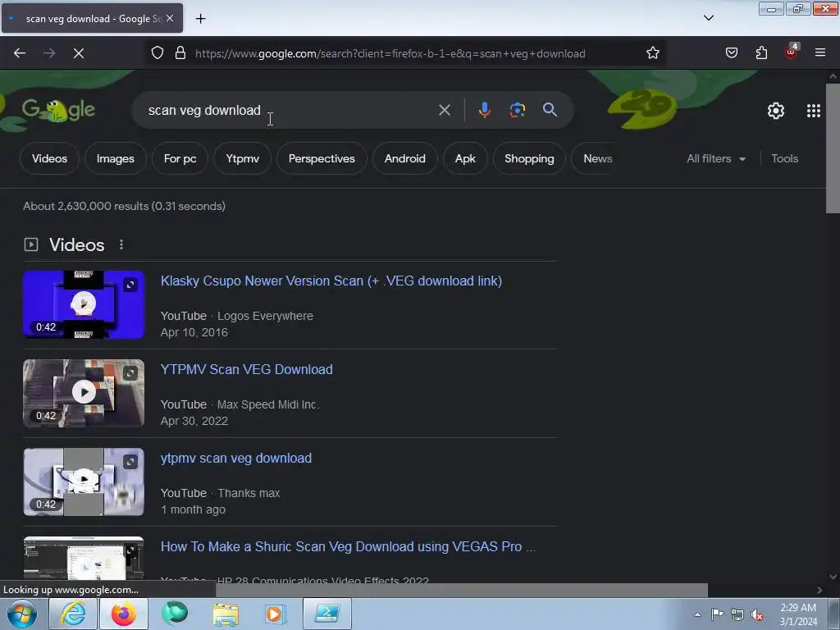This screenshot has width=840, height=630.
Task: Filter results by Videos
Action: point(49,158)
